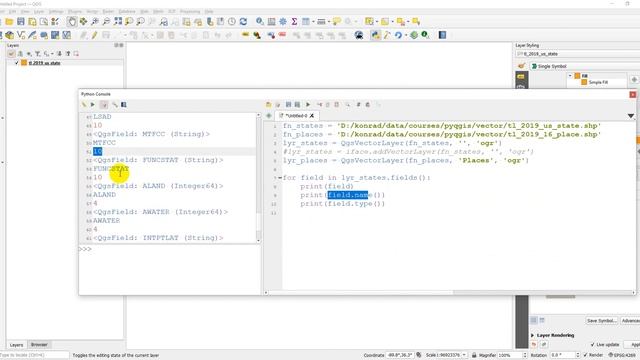Screen dimensions: 640x360
Task: Click the console output vertical scrollbar
Action: coord(258,178)
